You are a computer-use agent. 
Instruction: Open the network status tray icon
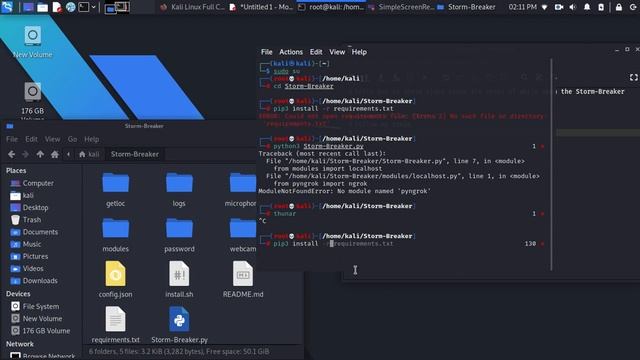[x=544, y=7]
